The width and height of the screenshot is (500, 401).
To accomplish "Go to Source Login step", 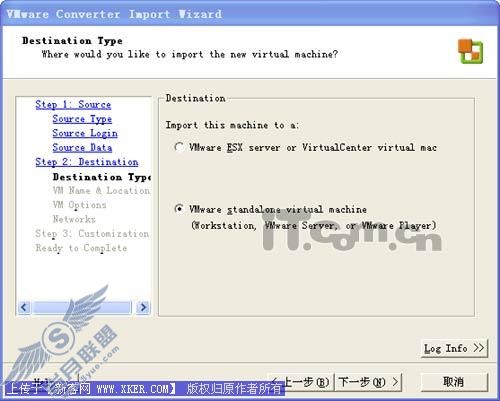I will [x=85, y=133].
